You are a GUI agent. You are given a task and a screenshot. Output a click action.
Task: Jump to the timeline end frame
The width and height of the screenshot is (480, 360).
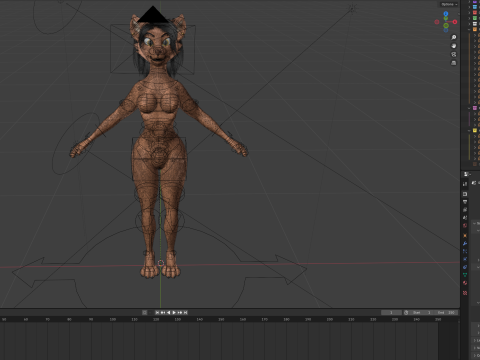pyautogui.click(x=185, y=312)
